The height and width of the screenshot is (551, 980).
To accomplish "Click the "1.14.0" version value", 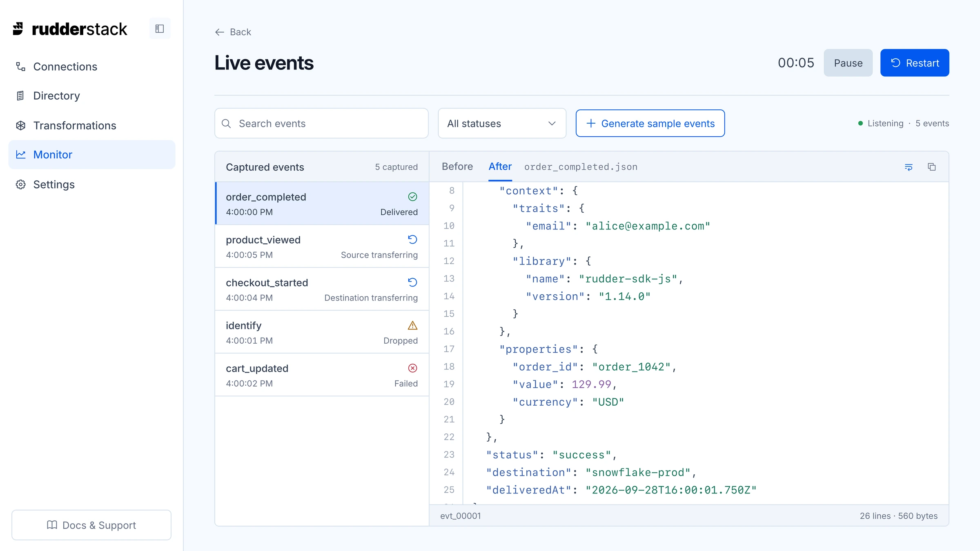I will pyautogui.click(x=624, y=296).
